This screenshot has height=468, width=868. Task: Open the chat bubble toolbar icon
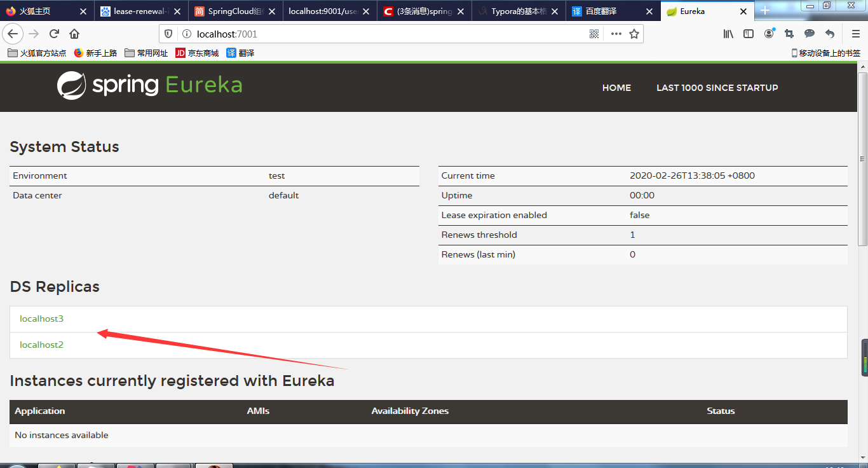(x=810, y=34)
